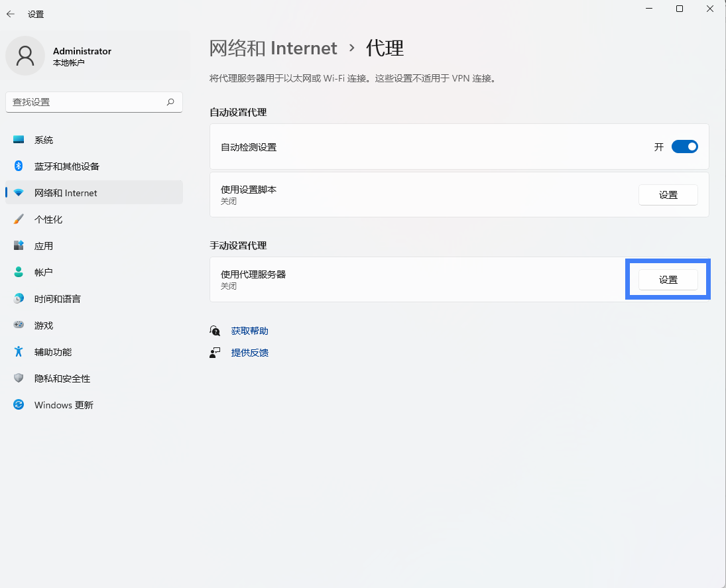Click the Bluetooth icon in sidebar

coord(19,166)
